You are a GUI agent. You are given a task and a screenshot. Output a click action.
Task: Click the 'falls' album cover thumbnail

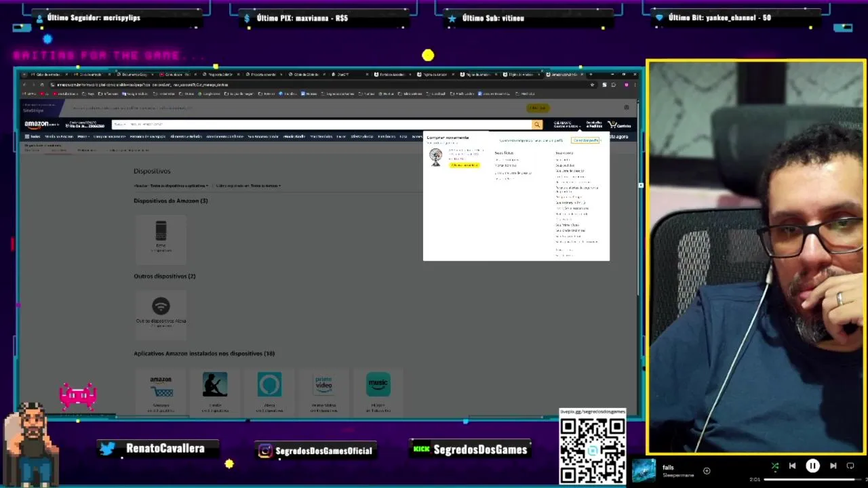coord(644,470)
